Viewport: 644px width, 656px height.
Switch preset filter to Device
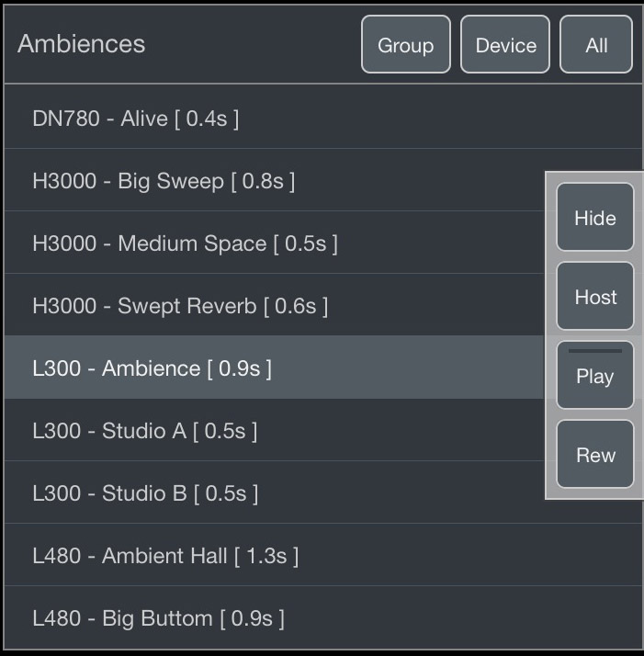[x=505, y=44]
